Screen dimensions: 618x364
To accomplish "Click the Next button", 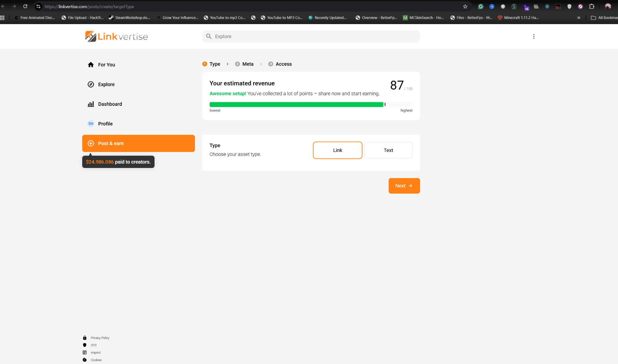I will coord(404,186).
